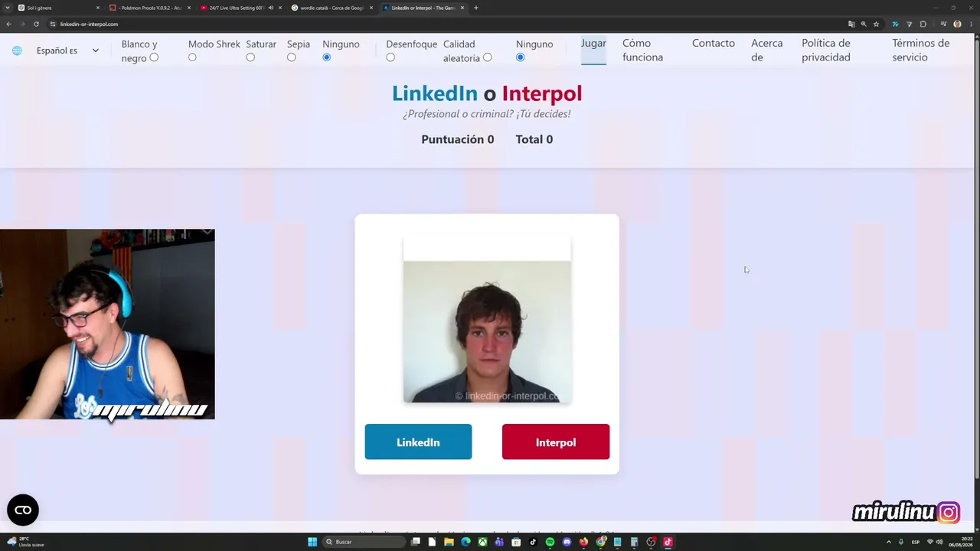Open the clock and date panel
This screenshot has width=980, height=551.
pyautogui.click(x=961, y=542)
